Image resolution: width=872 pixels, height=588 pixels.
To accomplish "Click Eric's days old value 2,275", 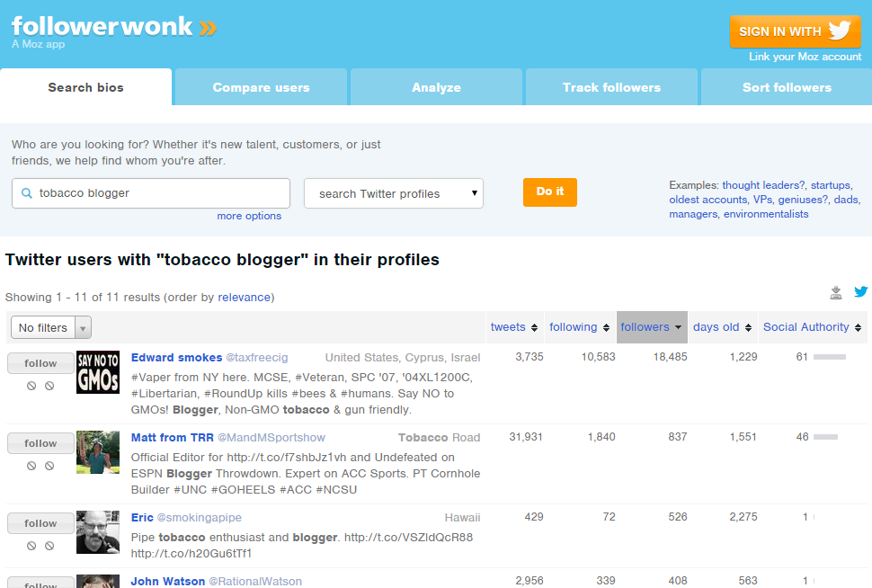I will click(743, 517).
